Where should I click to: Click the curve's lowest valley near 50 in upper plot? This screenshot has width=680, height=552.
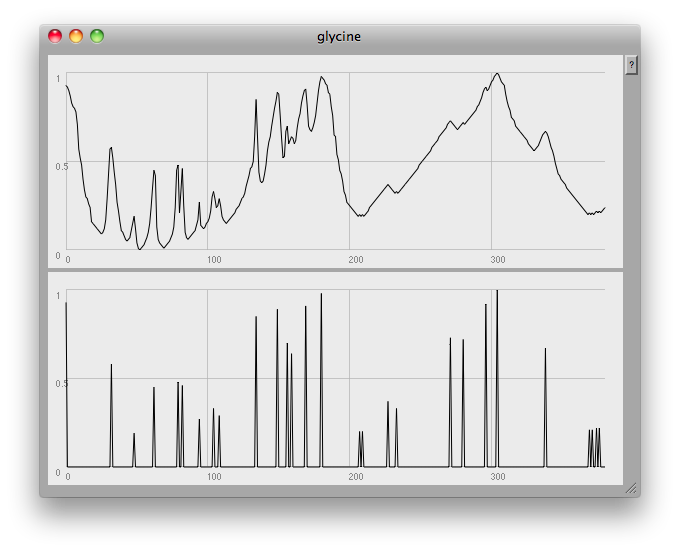tap(140, 247)
